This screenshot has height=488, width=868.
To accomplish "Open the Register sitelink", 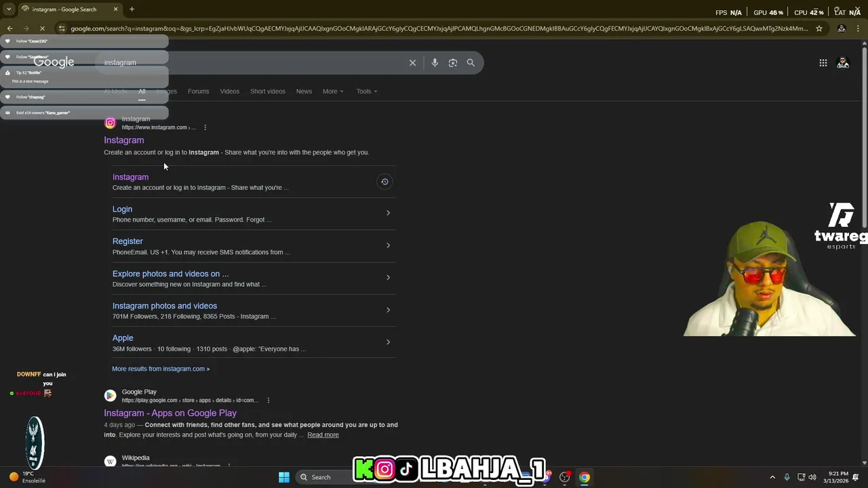I will tap(127, 241).
